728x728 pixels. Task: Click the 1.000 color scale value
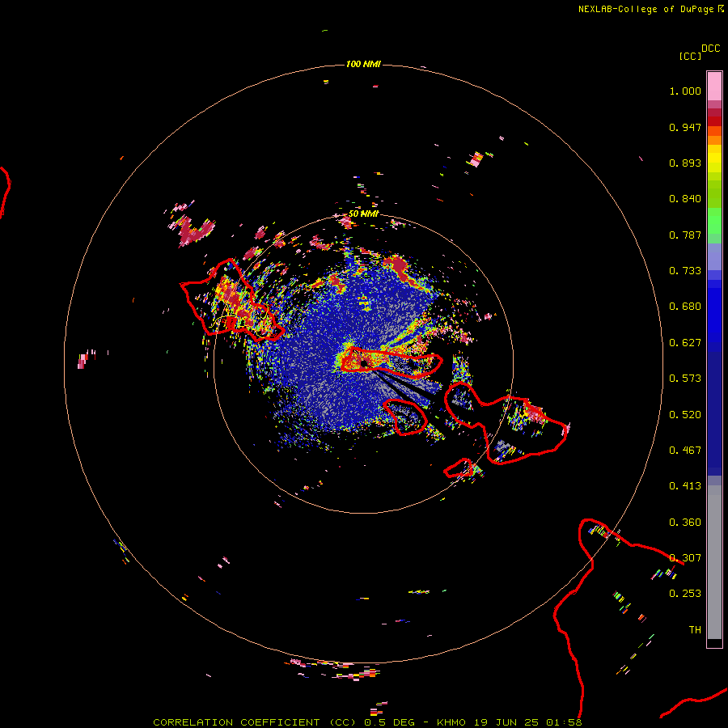coord(685,91)
